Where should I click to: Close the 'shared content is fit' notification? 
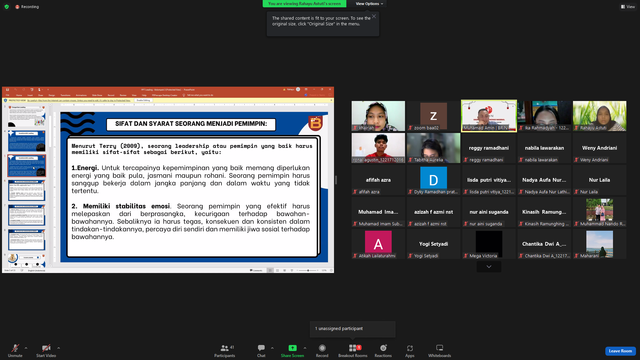[374, 16]
